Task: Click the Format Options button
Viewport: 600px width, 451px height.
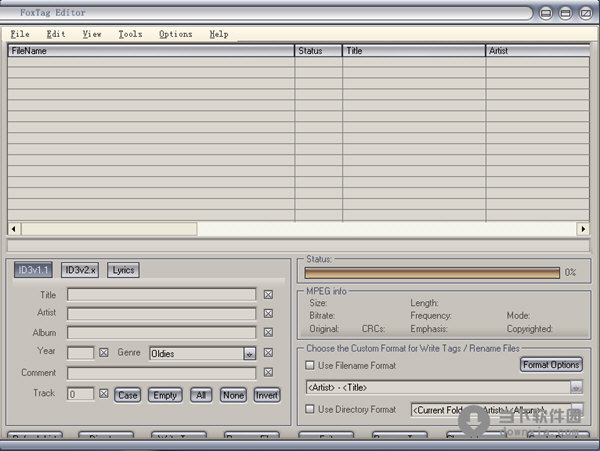Action: coord(551,365)
